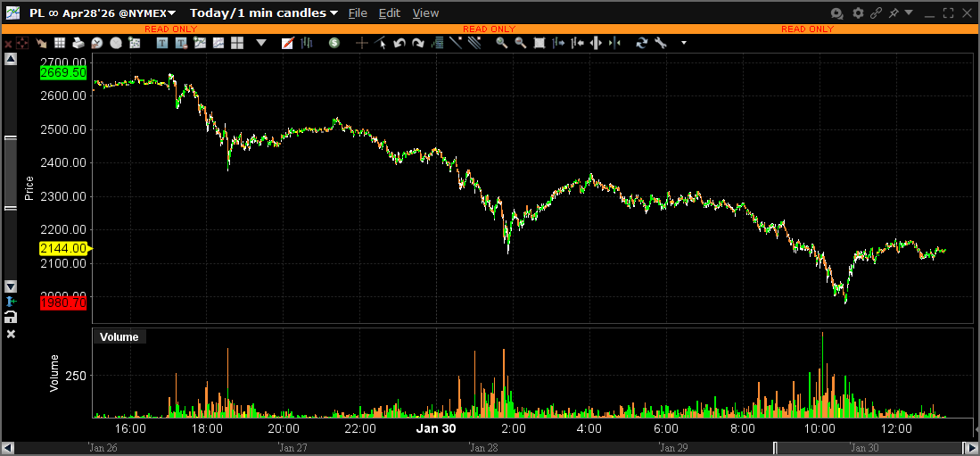
Task: Click the vertical price scale slider handle
Action: [11, 173]
